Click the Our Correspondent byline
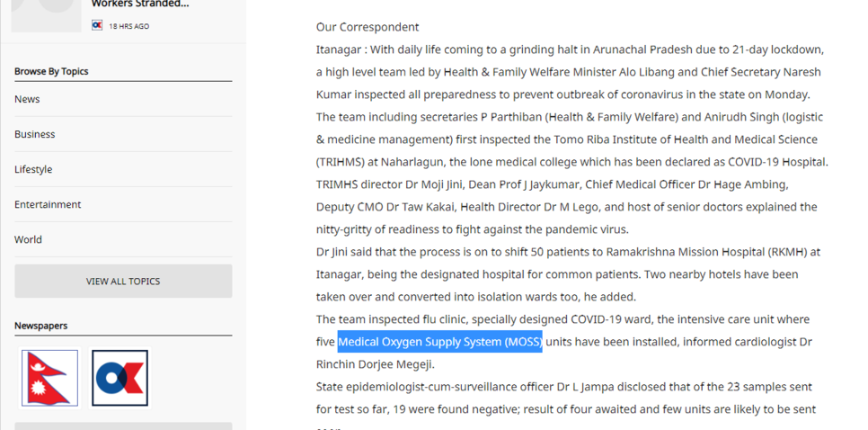 click(368, 27)
